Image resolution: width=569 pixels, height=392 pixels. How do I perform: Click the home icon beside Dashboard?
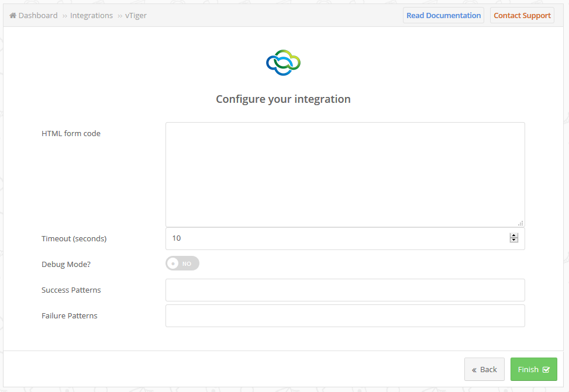13,15
